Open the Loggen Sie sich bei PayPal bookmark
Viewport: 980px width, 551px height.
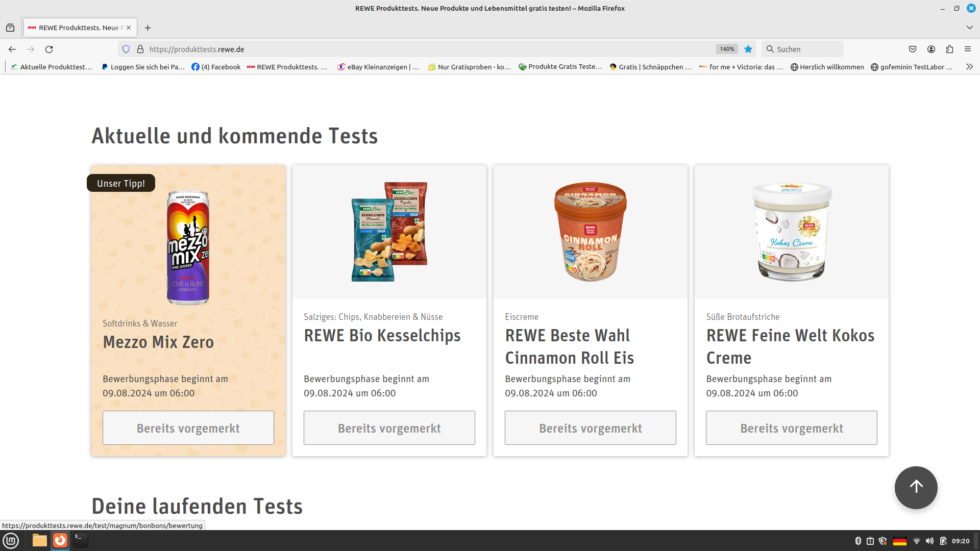tap(143, 67)
